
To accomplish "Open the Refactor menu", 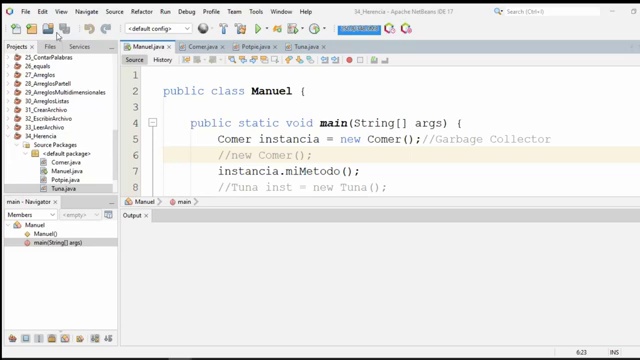I will pyautogui.click(x=142, y=12).
